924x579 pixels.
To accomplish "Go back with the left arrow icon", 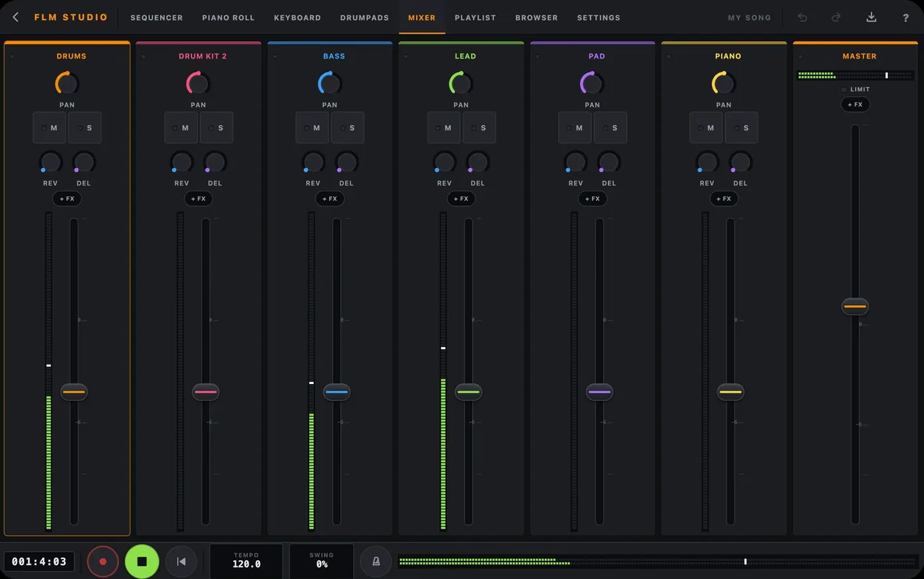I will click(15, 17).
